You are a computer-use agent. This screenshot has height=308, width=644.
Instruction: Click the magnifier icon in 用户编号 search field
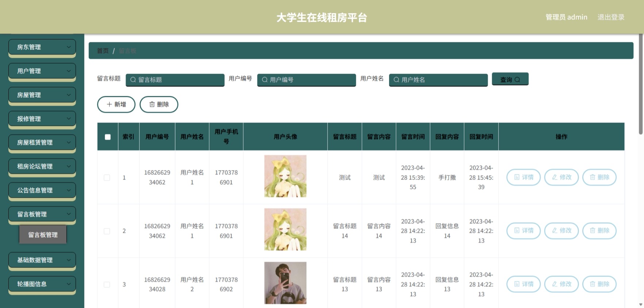point(264,80)
